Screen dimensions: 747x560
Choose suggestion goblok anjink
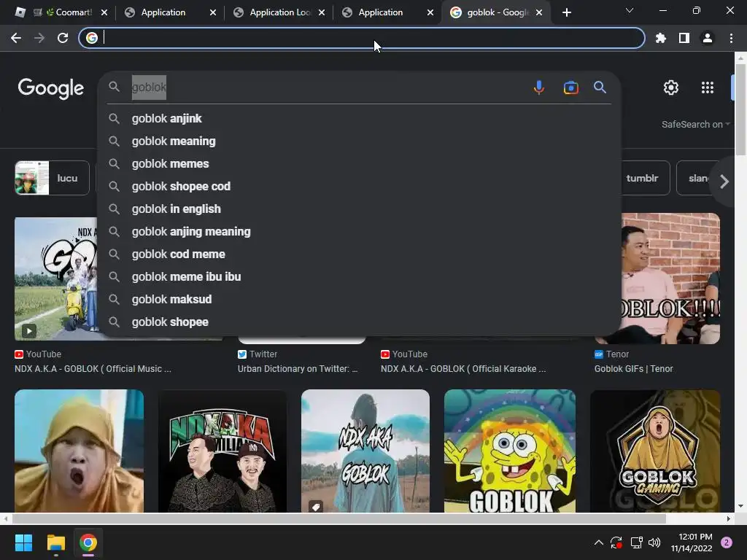click(359, 119)
